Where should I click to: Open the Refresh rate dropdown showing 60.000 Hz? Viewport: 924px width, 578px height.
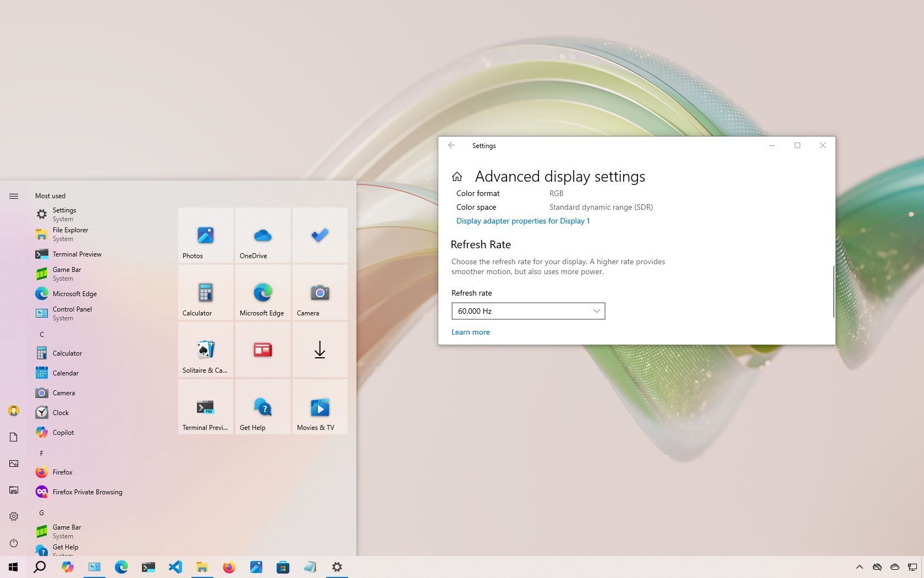(x=528, y=311)
